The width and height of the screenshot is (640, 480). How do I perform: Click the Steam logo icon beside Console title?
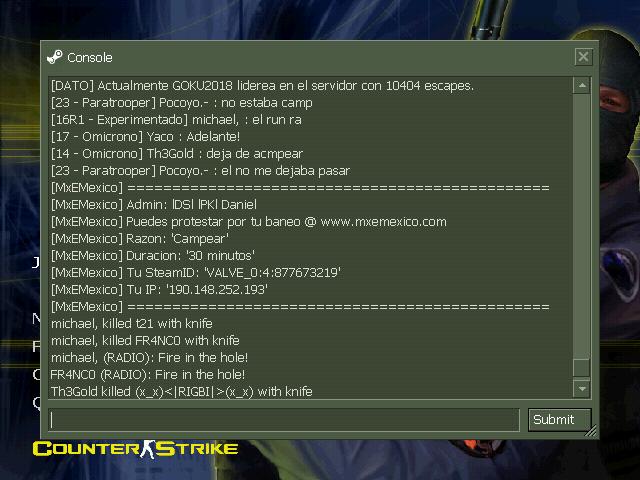coord(55,57)
